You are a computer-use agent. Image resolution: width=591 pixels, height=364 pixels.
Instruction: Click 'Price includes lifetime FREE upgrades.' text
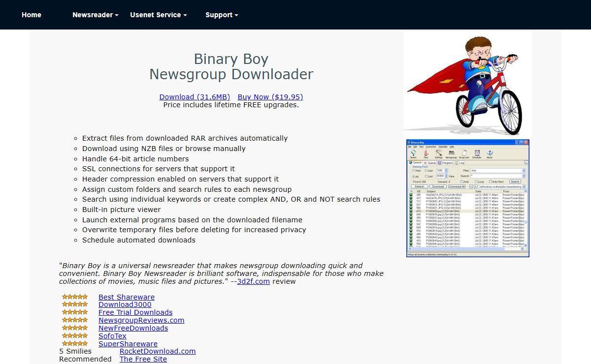point(231,105)
